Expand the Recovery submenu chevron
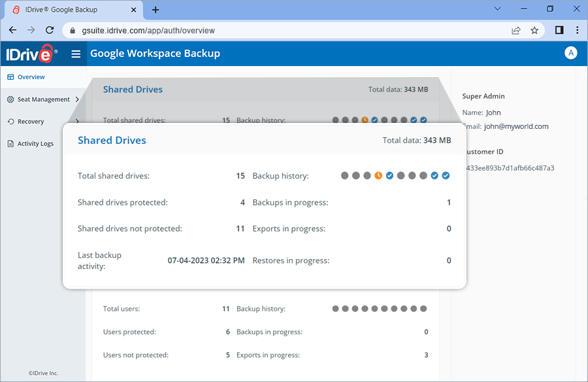588x382 pixels. pos(76,122)
